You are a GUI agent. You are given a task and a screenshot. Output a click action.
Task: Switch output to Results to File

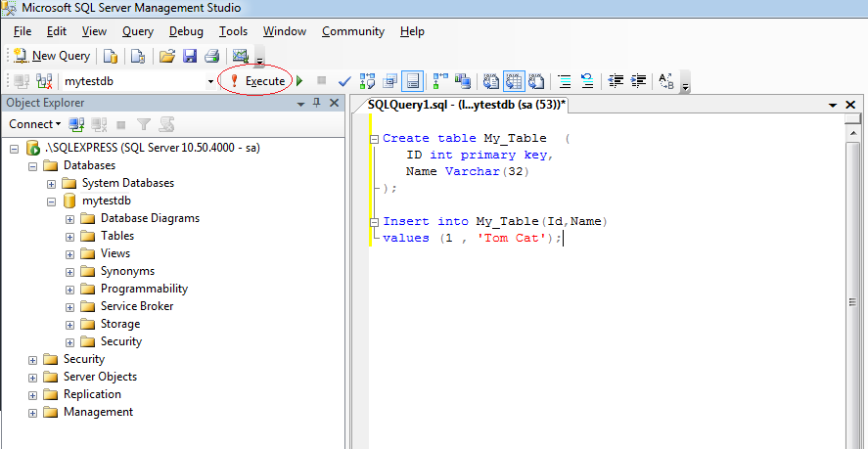(535, 81)
